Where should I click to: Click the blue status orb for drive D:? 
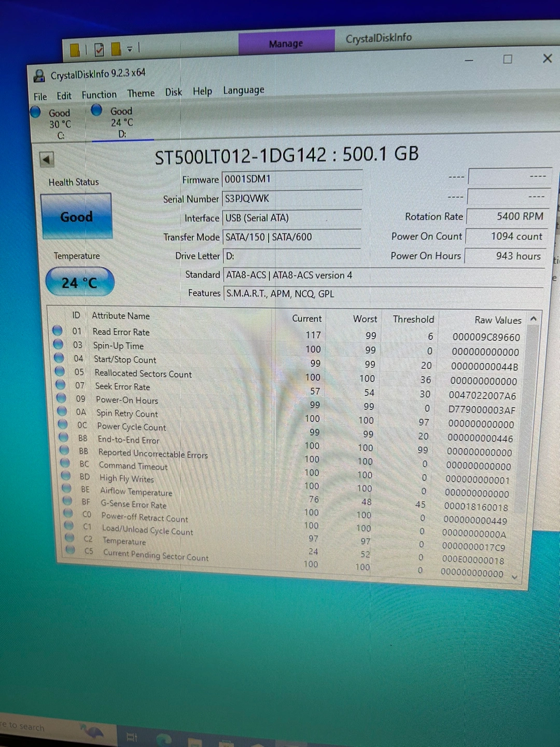click(x=96, y=109)
